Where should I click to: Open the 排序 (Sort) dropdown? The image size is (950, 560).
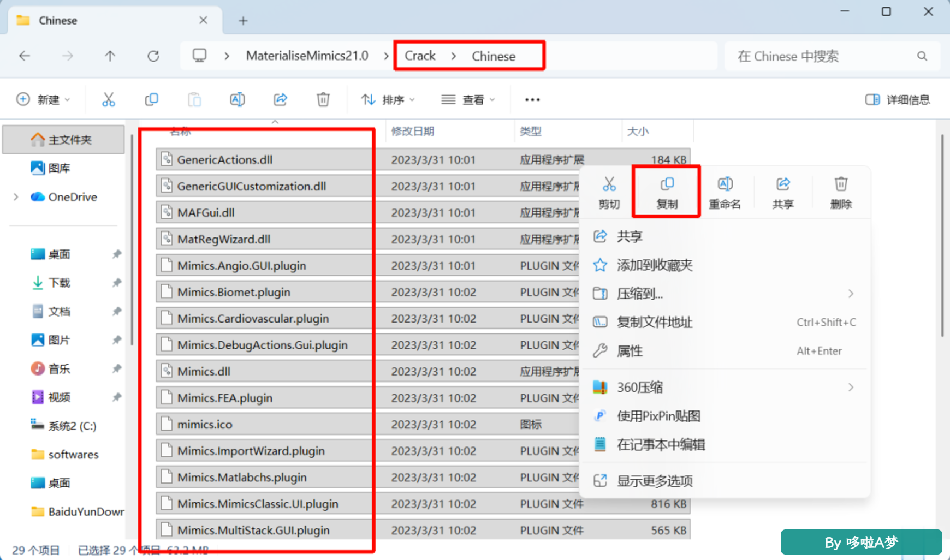[x=388, y=99]
